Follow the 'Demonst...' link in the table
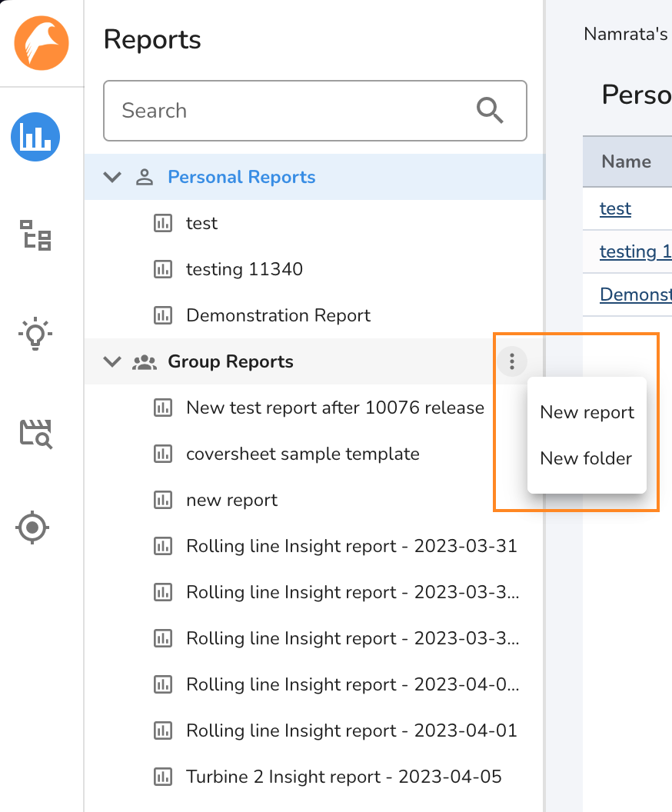The image size is (672, 812). 635,295
